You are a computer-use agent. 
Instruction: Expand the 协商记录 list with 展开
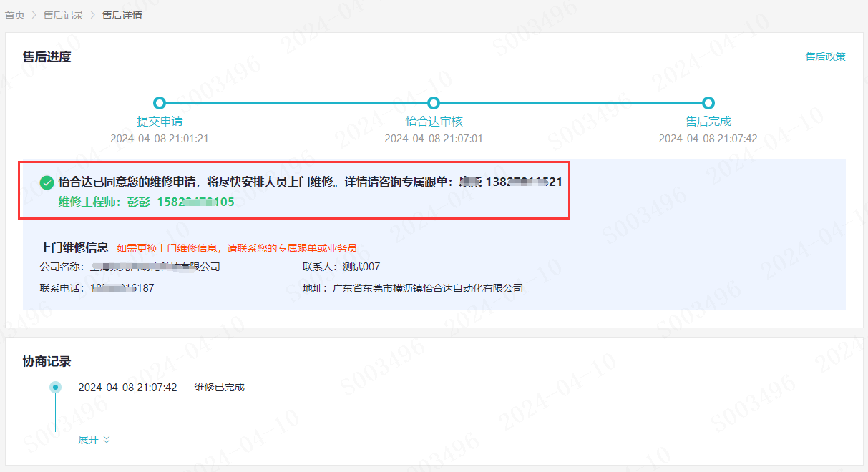[x=94, y=440]
